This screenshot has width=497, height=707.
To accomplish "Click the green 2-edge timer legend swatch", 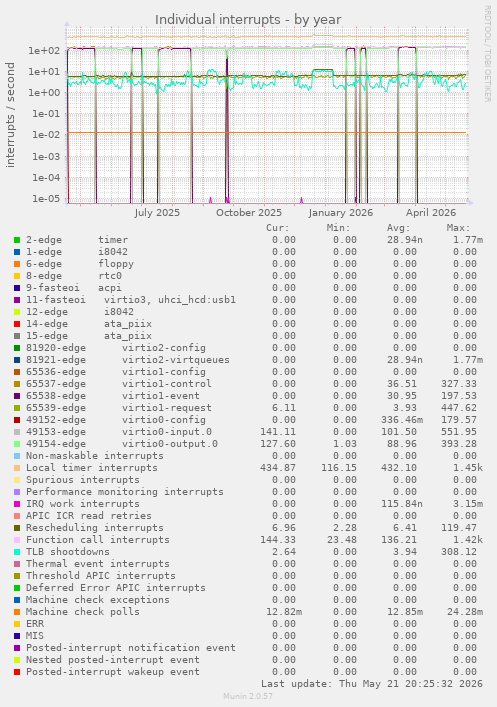I will tap(17, 240).
